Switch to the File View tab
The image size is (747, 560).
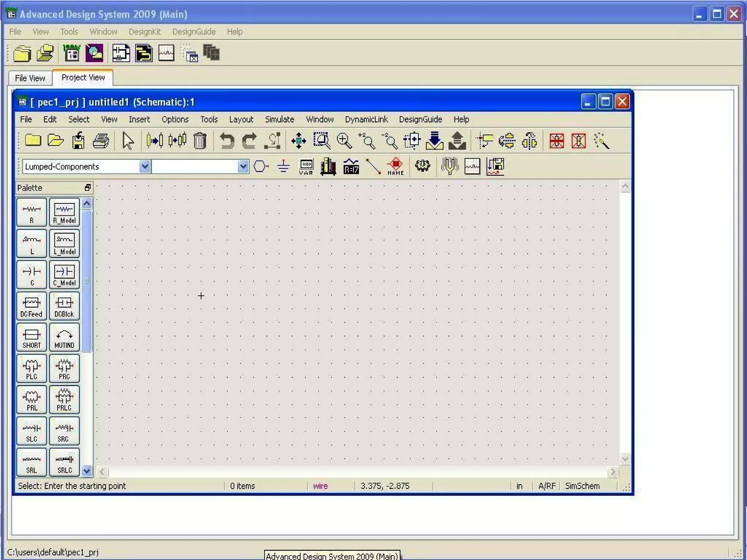(30, 78)
